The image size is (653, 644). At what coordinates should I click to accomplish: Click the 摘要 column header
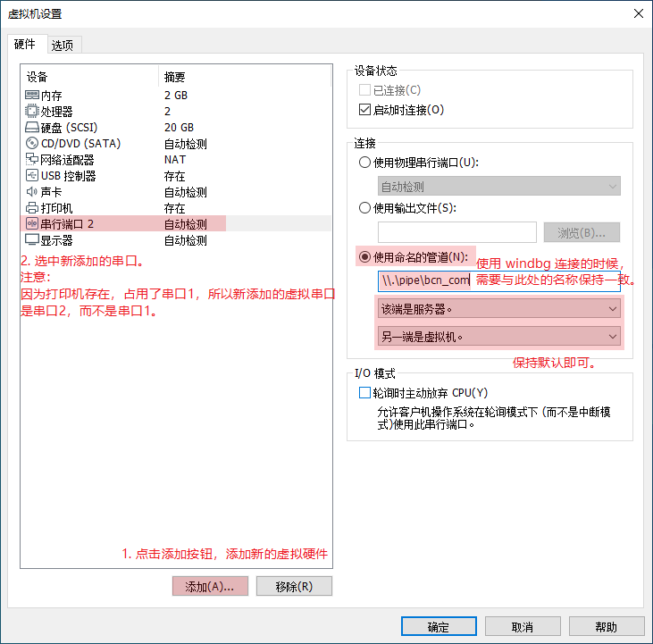click(x=245, y=77)
